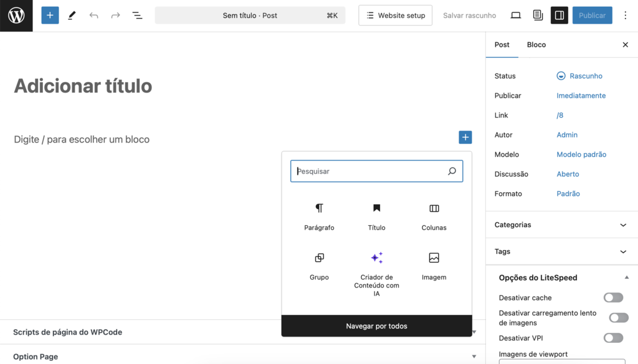Open the document list view overview
Viewport: 638px width, 364px height.
click(x=137, y=15)
